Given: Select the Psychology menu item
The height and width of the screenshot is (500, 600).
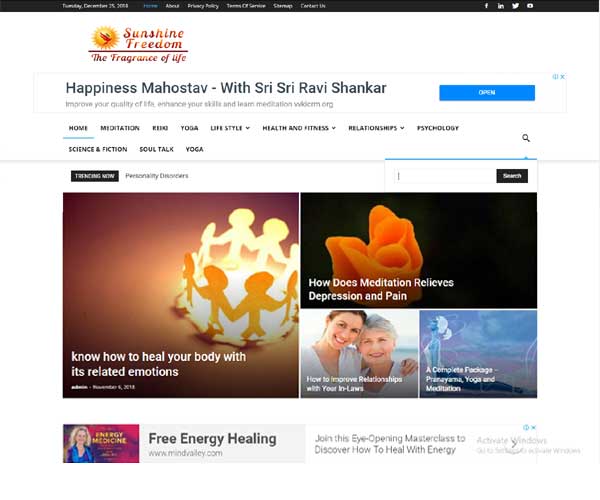Looking at the screenshot, I should 438,128.
